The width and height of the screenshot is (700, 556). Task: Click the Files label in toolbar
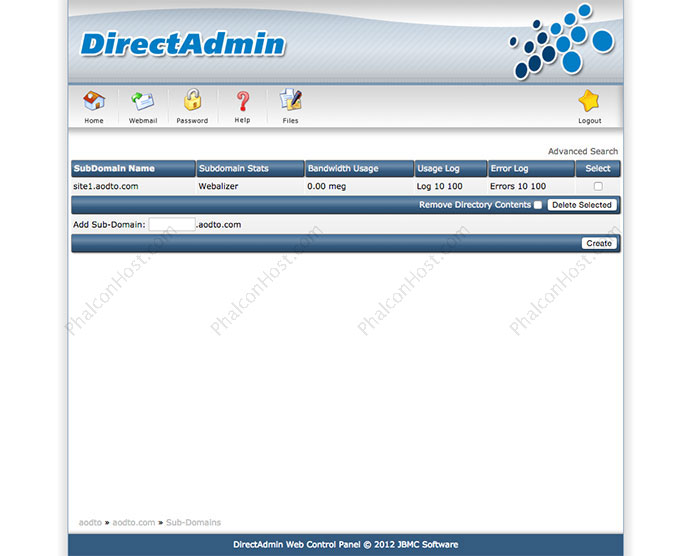(290, 121)
